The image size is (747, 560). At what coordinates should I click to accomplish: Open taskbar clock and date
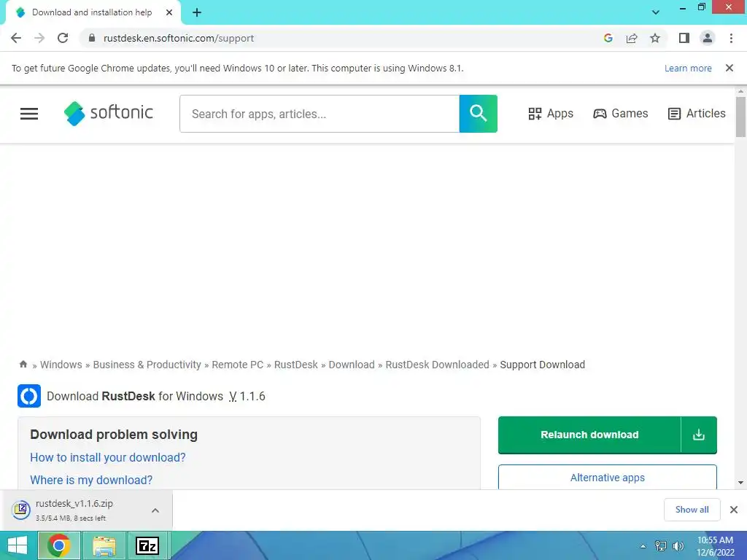[715, 546]
